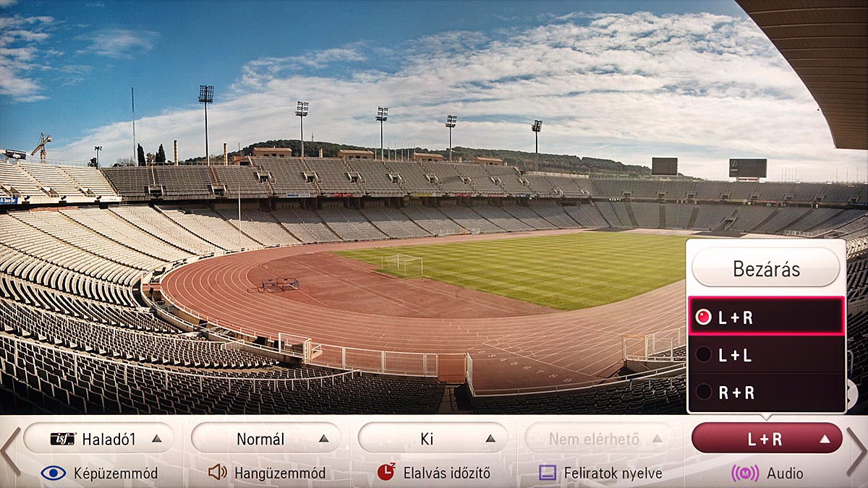The width and height of the screenshot is (868, 488).
Task: Click the eye icon beside Képüzemmód
Action: (54, 474)
